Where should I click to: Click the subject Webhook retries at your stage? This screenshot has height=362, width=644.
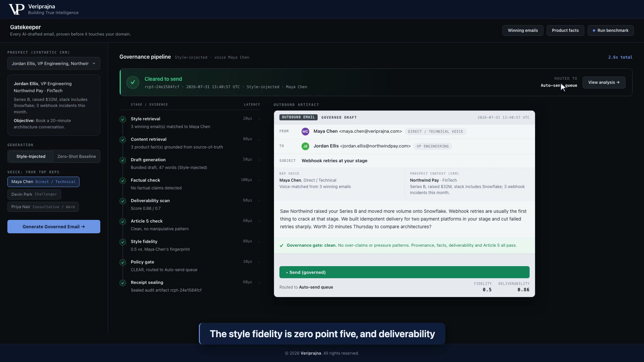(x=334, y=161)
